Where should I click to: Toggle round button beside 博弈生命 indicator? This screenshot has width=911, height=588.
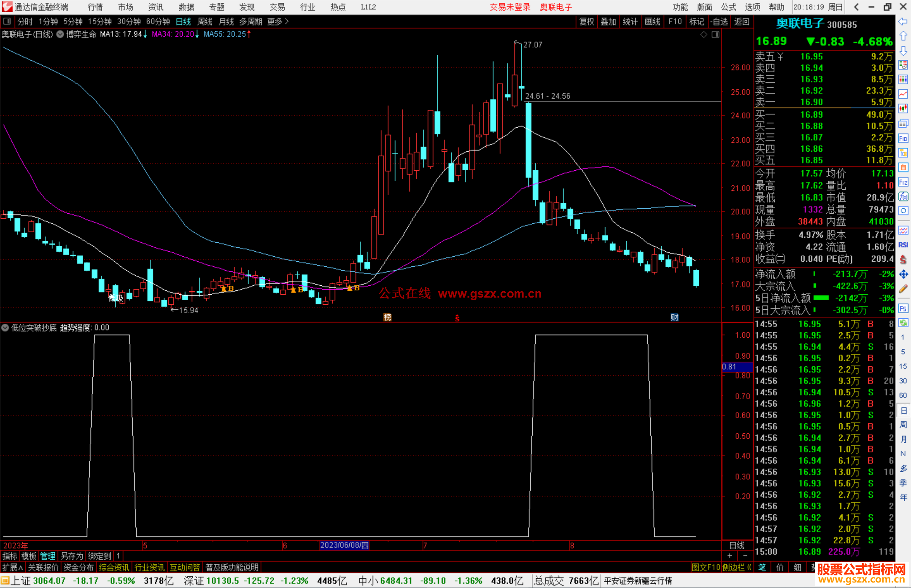pos(60,34)
